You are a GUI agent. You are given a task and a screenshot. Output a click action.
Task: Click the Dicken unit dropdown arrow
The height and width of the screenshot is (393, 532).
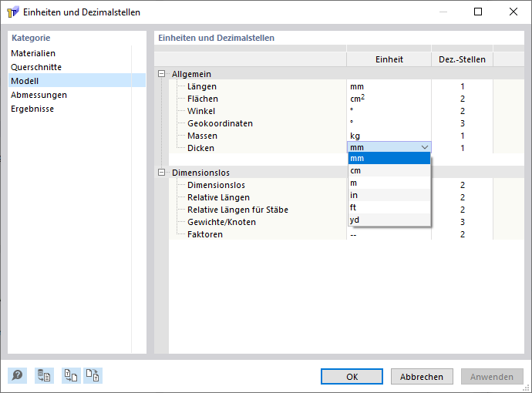point(424,147)
